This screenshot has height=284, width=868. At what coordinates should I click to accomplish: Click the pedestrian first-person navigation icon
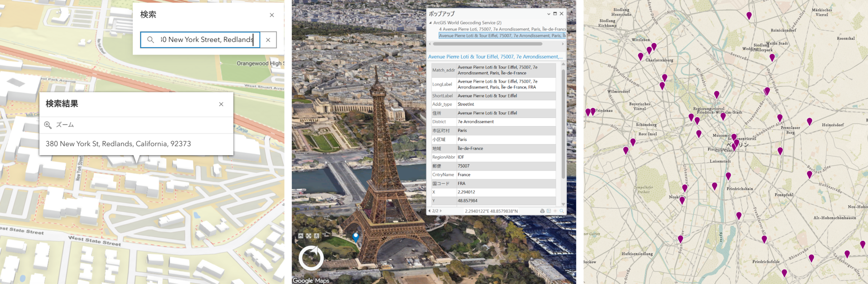coord(316,236)
